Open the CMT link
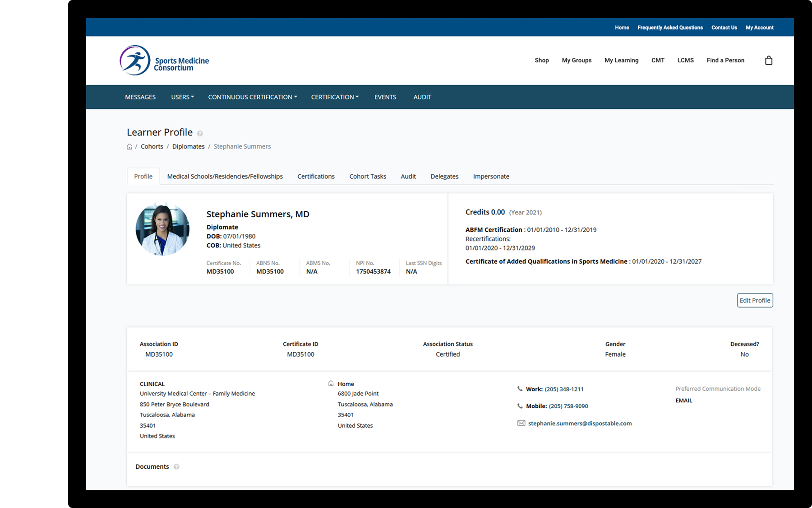The image size is (812, 508). (658, 60)
